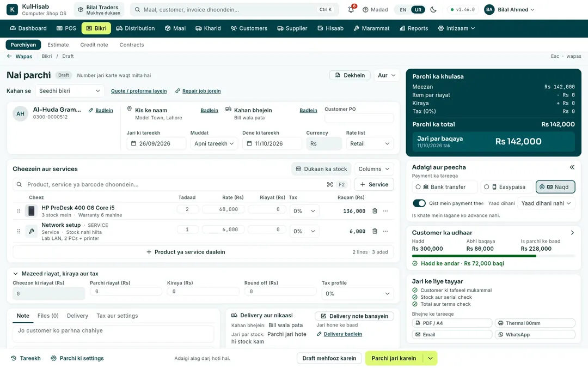
Task: Select Easypaisa payment method
Action: (x=506, y=186)
